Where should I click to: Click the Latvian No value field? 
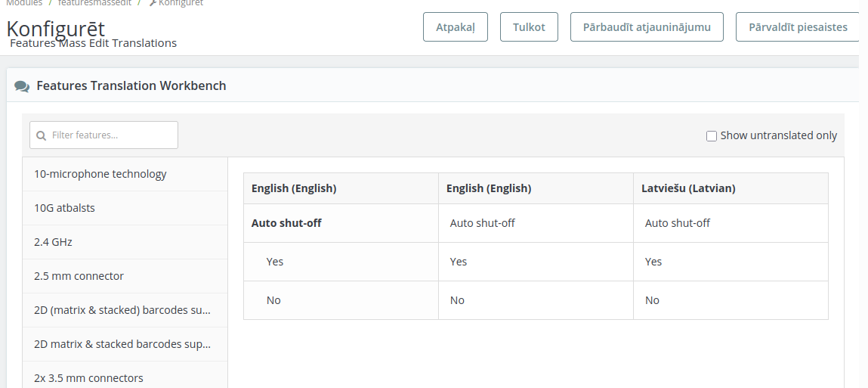click(x=730, y=300)
